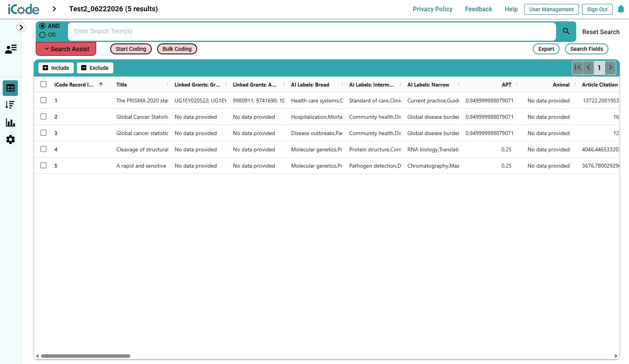Click the cell 'Health care systems,C'
The height and width of the screenshot is (364, 629).
(x=317, y=101)
